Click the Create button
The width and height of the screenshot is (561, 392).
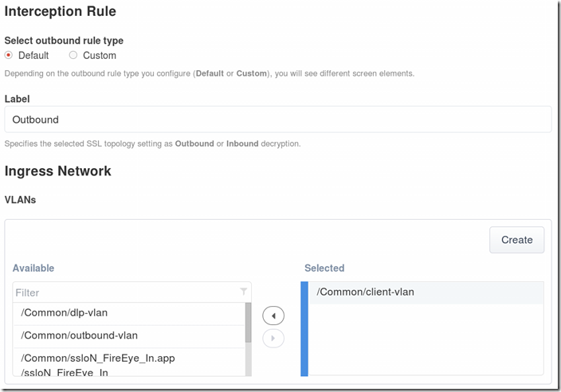click(x=516, y=240)
